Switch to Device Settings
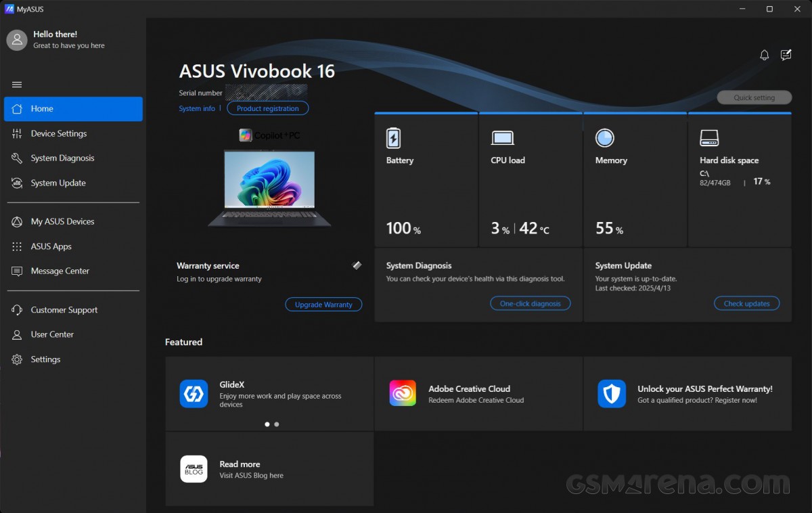Image resolution: width=812 pixels, height=513 pixels. pyautogui.click(x=60, y=133)
